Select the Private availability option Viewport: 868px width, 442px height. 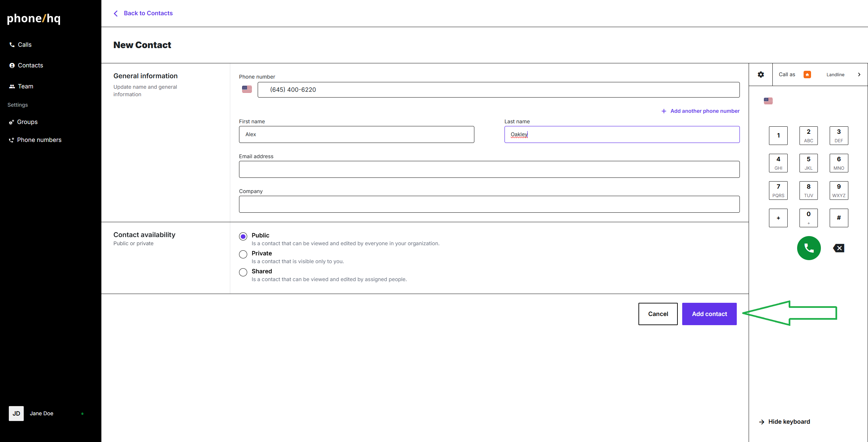click(x=243, y=254)
